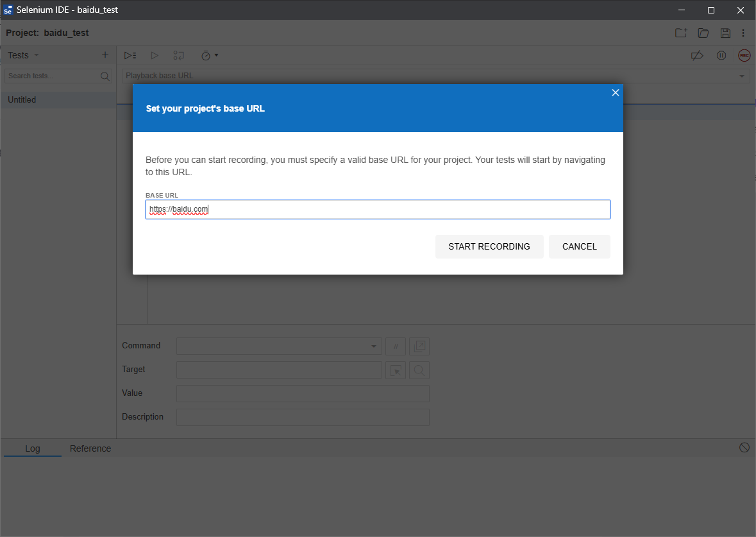Click the open new window configuration icon
The height and width of the screenshot is (537, 756).
pyautogui.click(x=419, y=346)
